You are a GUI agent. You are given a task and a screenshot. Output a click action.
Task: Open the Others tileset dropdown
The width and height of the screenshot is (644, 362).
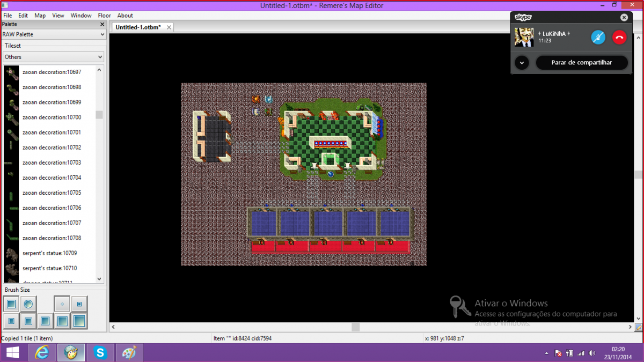coord(53,57)
